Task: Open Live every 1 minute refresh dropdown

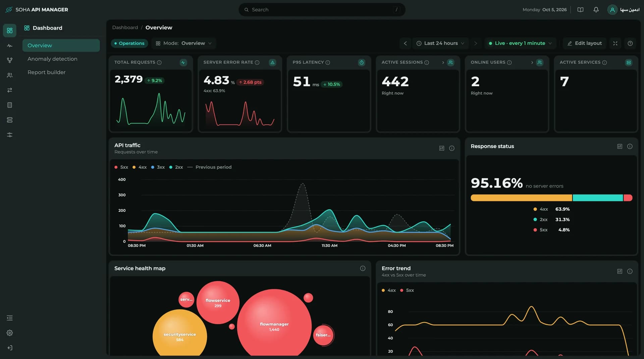Action: (520, 43)
